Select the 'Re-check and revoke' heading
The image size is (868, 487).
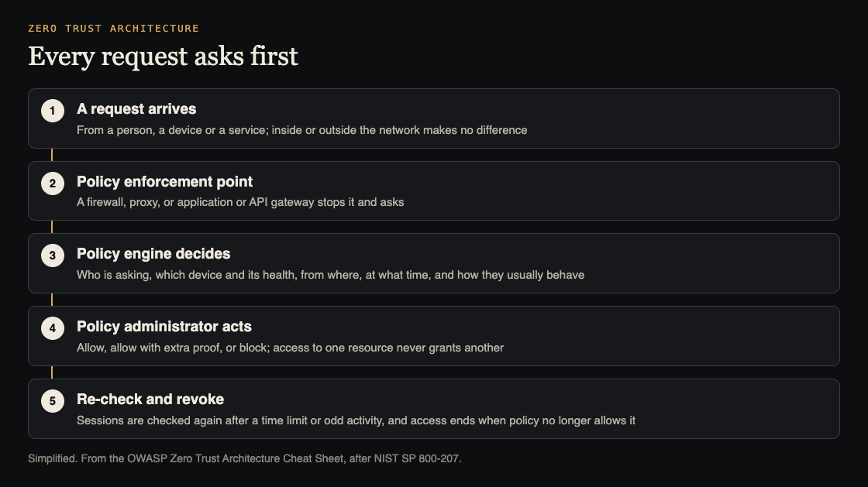tap(150, 399)
